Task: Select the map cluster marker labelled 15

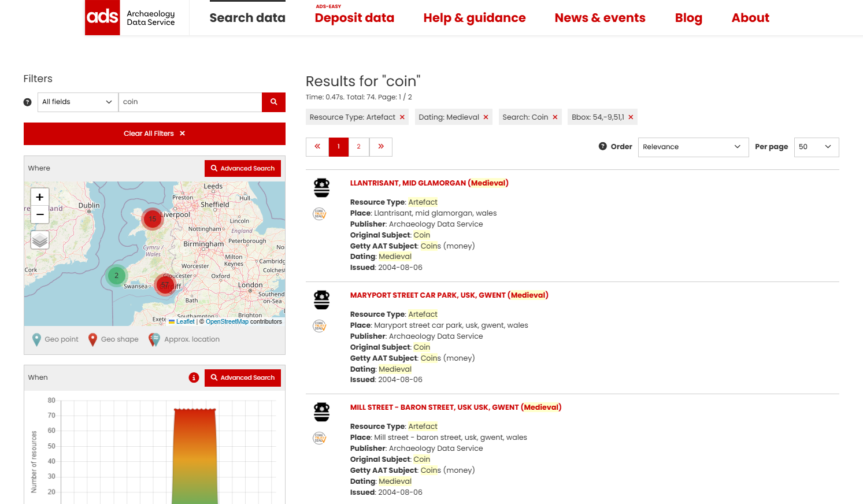Action: pos(153,219)
